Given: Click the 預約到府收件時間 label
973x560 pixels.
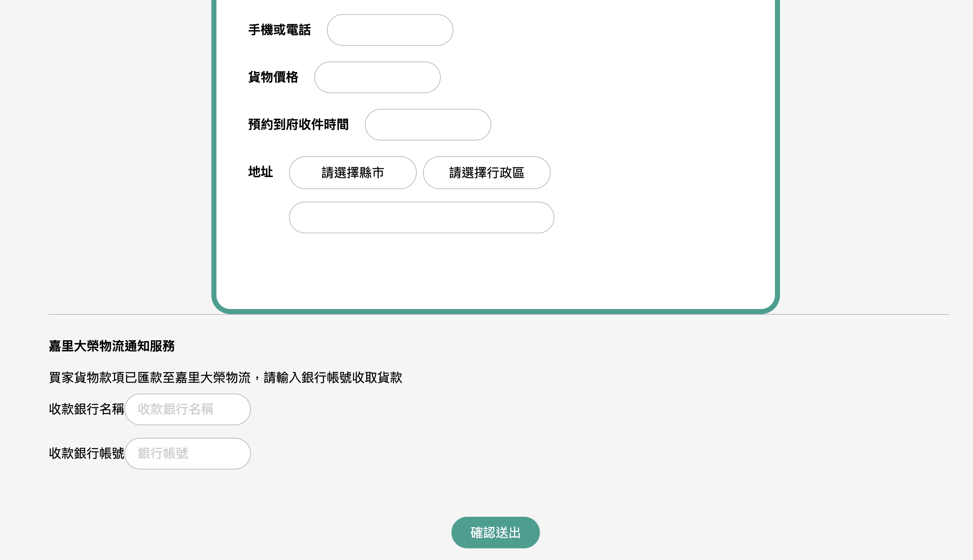Looking at the screenshot, I should coord(298,125).
